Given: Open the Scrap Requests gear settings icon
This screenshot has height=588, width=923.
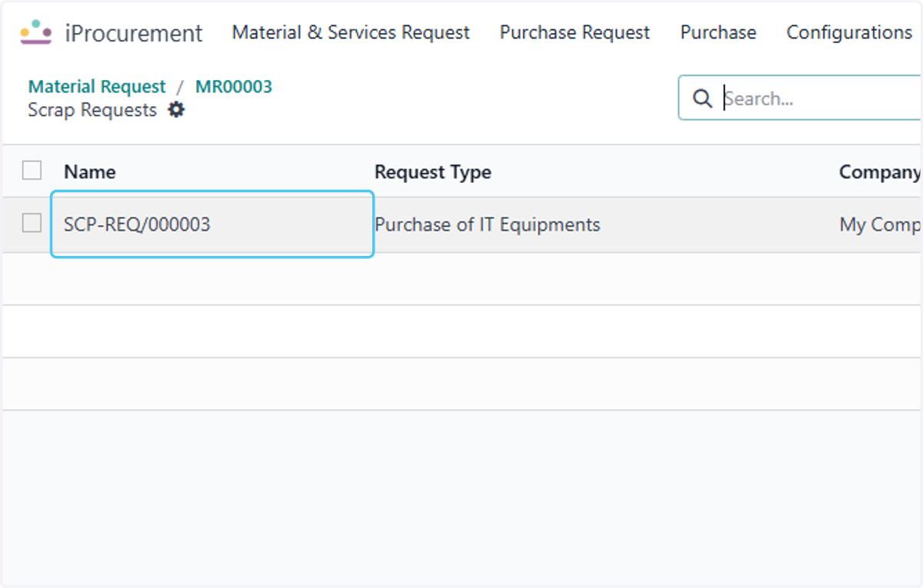Looking at the screenshot, I should point(177,110).
